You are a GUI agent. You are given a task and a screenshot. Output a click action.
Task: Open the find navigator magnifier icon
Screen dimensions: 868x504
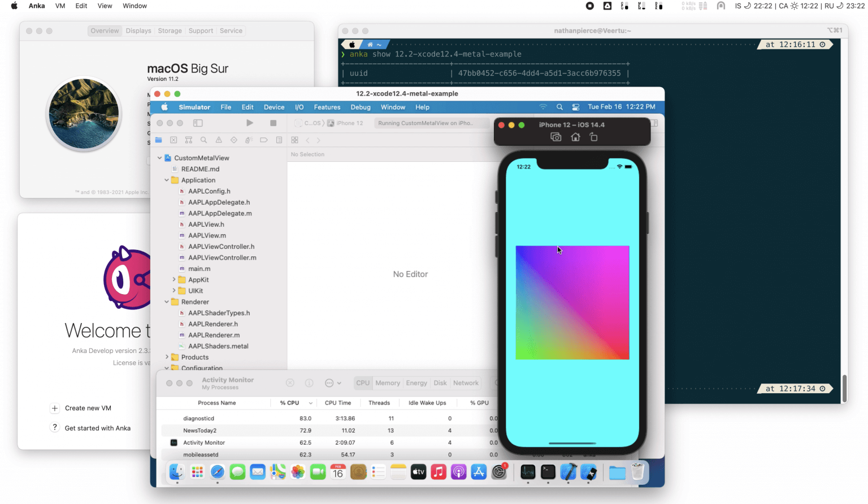[x=203, y=140]
